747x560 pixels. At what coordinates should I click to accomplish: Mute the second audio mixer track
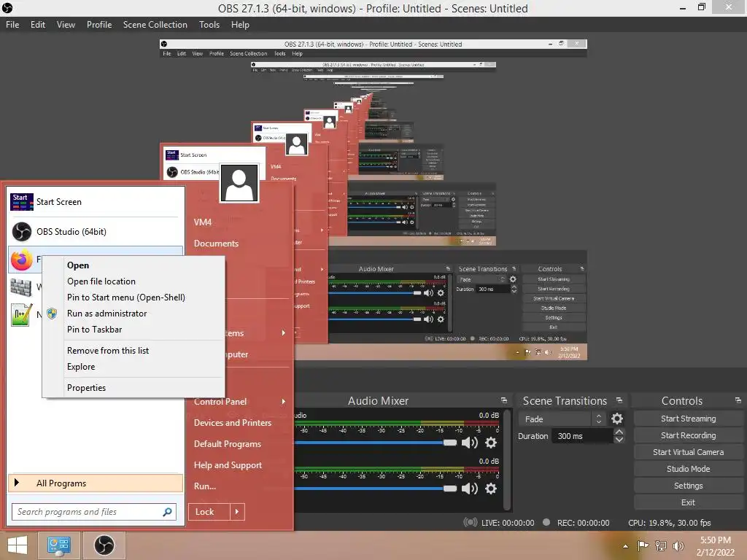click(469, 489)
